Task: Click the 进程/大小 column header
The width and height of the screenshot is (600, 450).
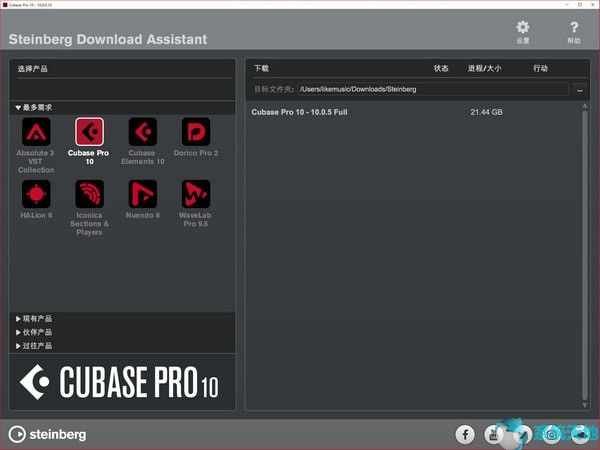Action: pyautogui.click(x=484, y=68)
